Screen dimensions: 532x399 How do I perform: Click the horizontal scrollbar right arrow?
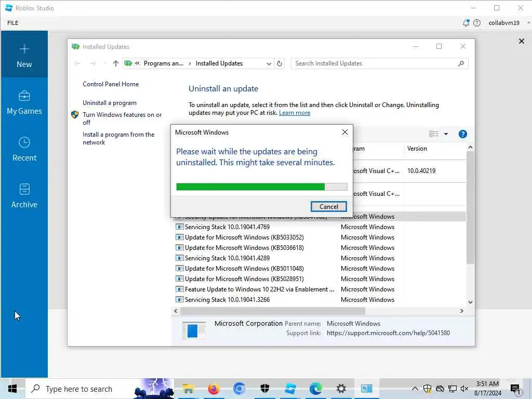click(x=461, y=311)
